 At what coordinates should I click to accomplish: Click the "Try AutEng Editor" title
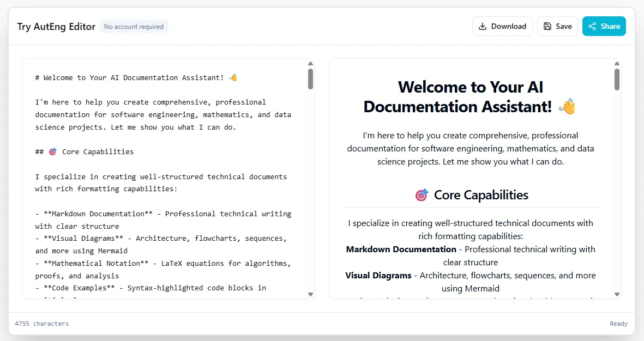56,26
